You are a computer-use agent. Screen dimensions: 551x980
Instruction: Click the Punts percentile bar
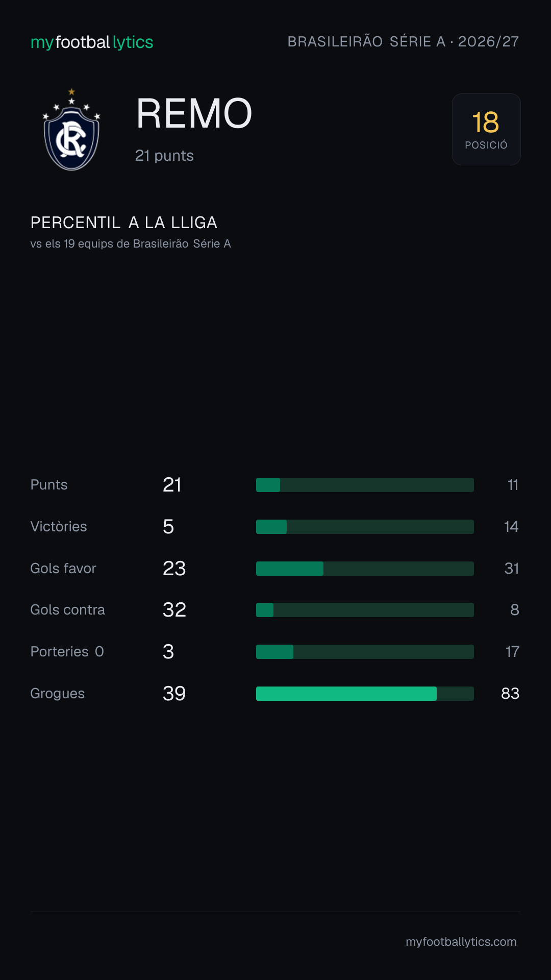click(365, 485)
